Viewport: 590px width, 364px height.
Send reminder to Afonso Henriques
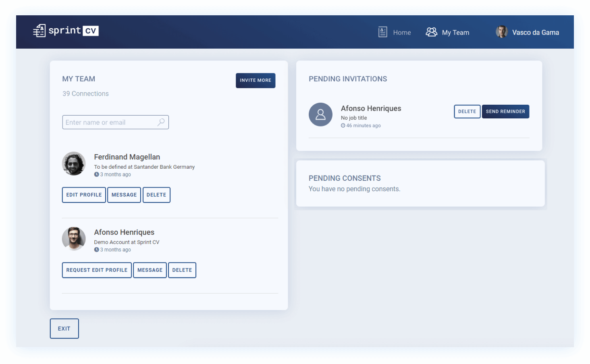(x=505, y=112)
